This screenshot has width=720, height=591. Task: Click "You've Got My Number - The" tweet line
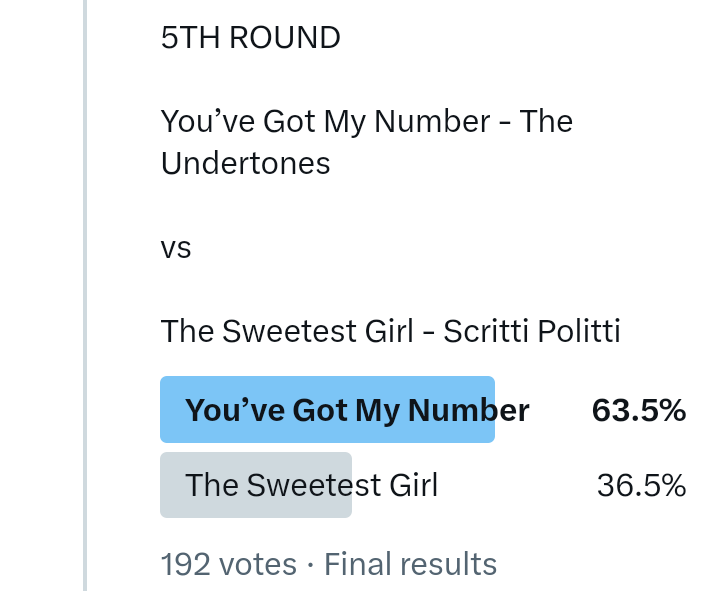pos(366,122)
